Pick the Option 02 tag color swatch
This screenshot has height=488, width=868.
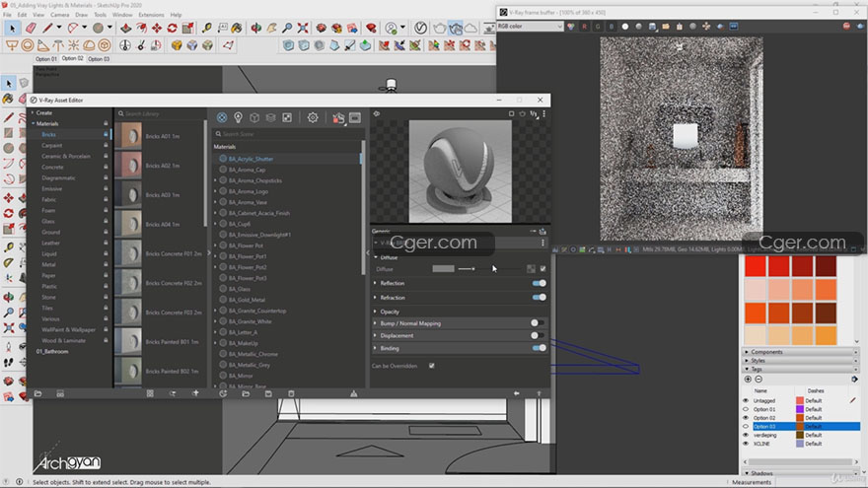click(800, 418)
